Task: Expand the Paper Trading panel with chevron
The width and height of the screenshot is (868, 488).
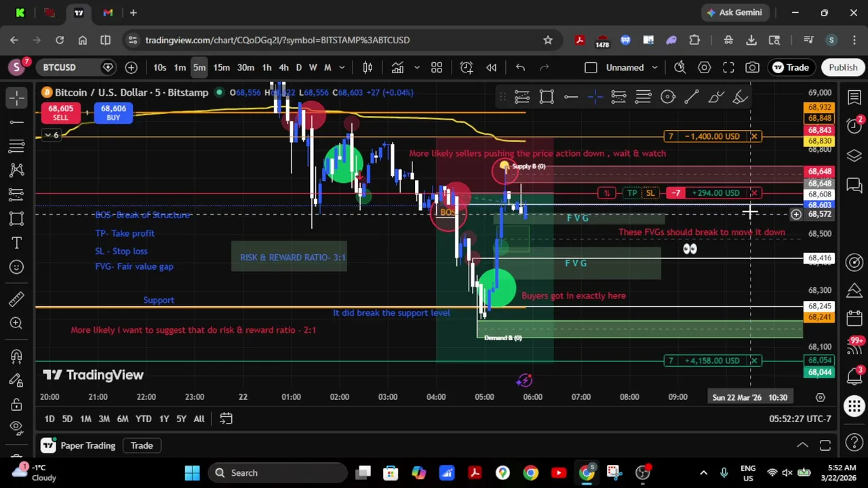Action: click(802, 445)
